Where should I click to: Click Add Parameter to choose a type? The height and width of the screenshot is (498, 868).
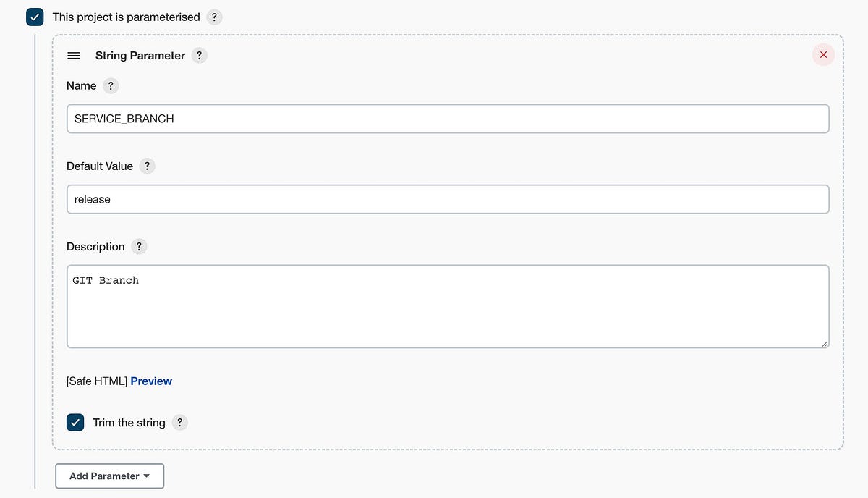click(109, 476)
